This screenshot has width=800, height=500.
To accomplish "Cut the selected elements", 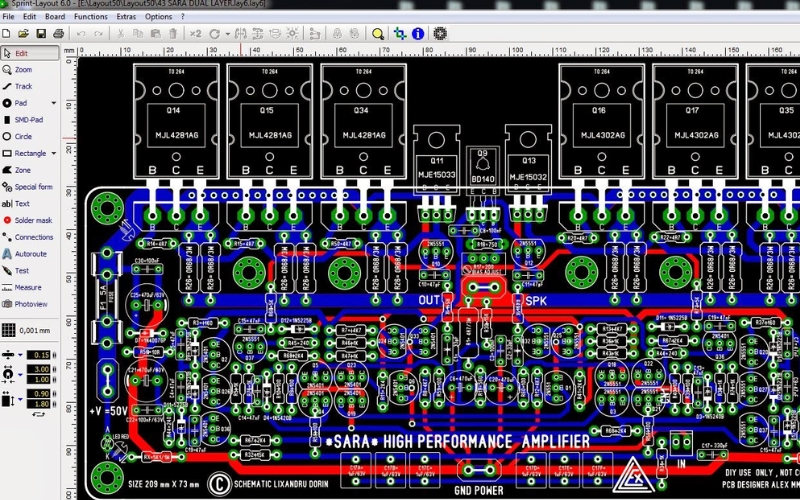I will pyautogui.click(x=120, y=34).
